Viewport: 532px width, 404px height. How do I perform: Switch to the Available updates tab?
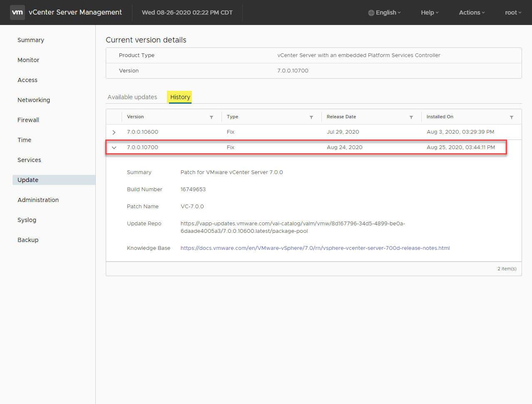coord(132,97)
